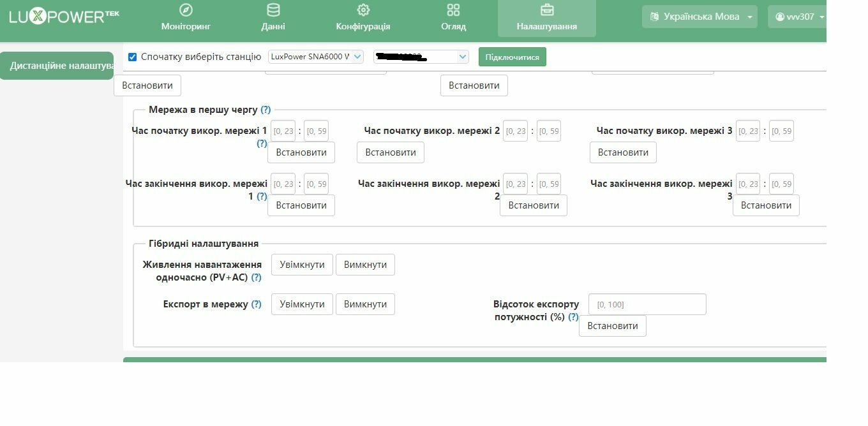This screenshot has width=868, height=426.
Task: Focus hour field of Час початку викор. мережі 3
Action: tap(748, 131)
